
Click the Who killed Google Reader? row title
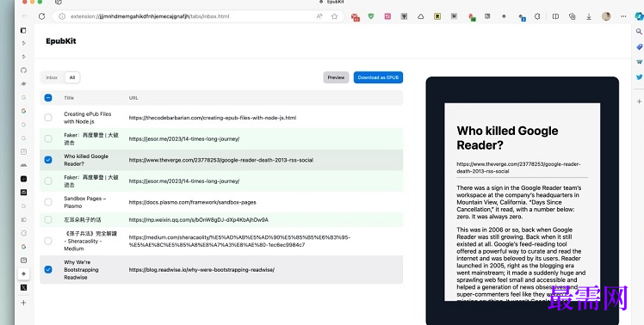[86, 160]
